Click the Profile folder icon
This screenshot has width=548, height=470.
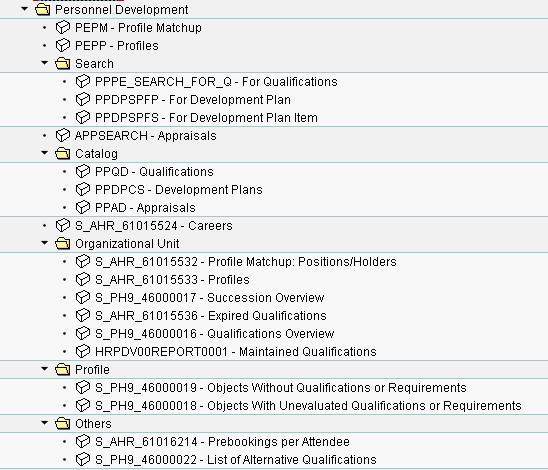63,369
